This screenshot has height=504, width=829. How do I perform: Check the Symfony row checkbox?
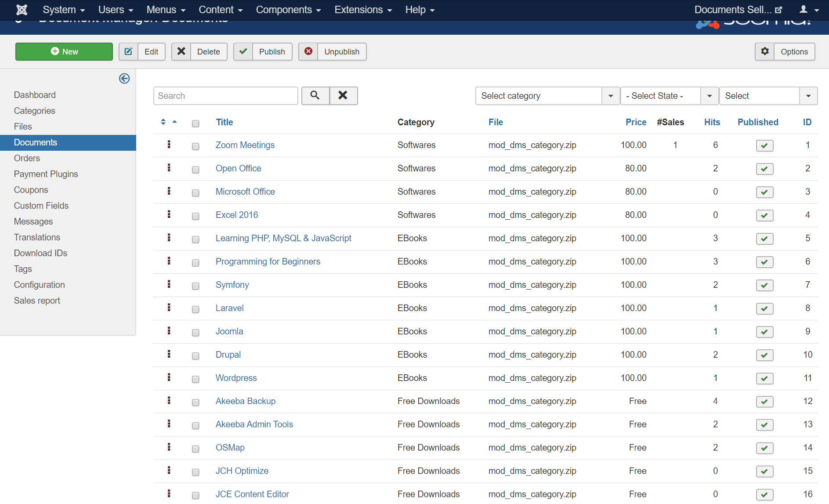pyautogui.click(x=195, y=286)
